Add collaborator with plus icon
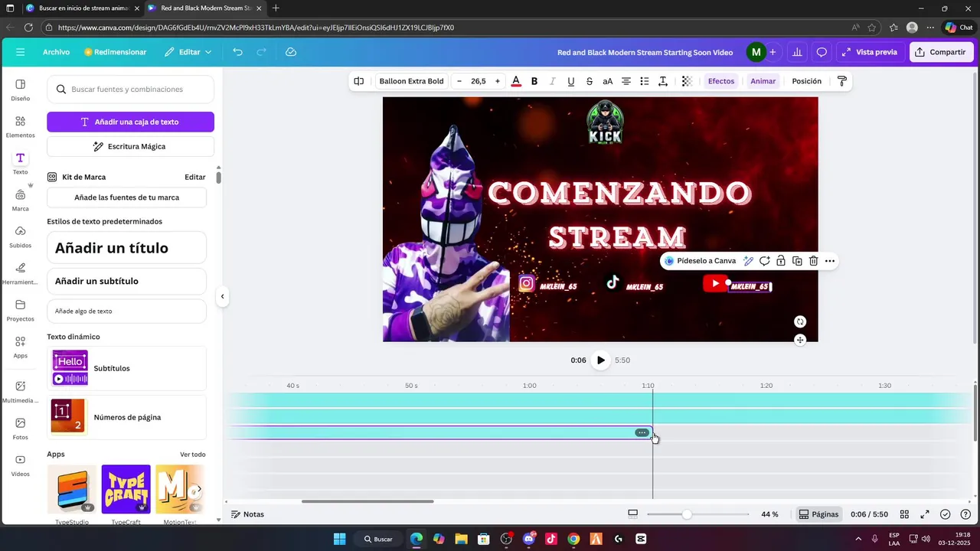Viewport: 980px width, 551px height. pyautogui.click(x=773, y=52)
